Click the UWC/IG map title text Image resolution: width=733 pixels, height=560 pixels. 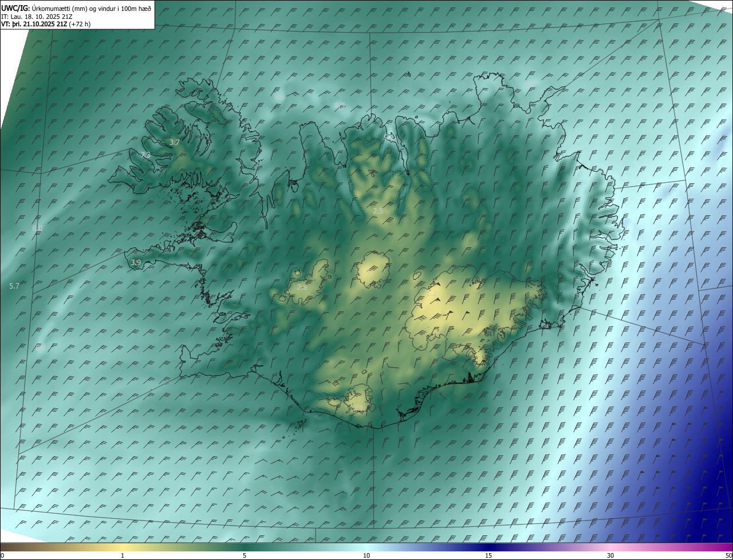(76, 8)
